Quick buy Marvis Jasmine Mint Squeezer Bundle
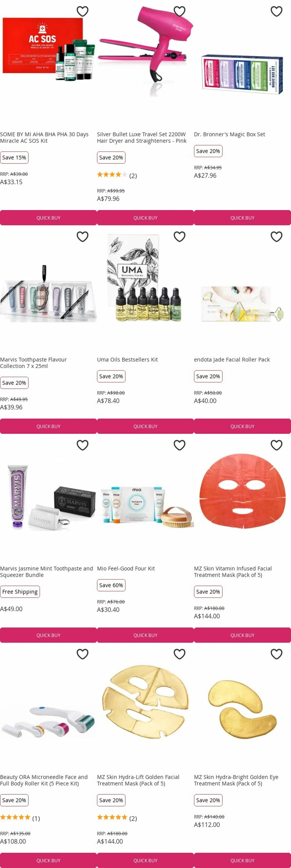This screenshot has width=291, height=868. [49, 635]
